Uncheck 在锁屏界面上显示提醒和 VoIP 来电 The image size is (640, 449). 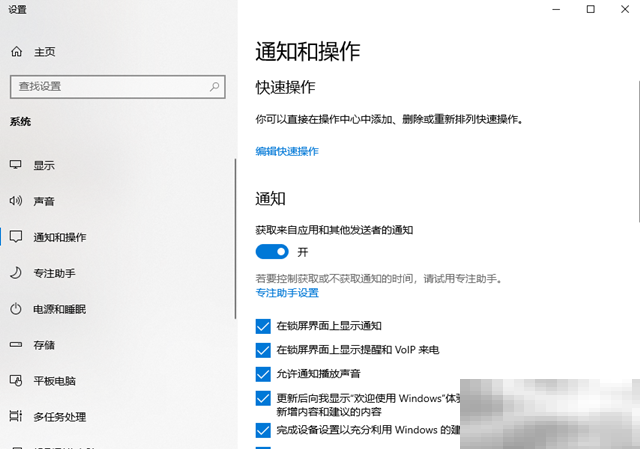[263, 350]
